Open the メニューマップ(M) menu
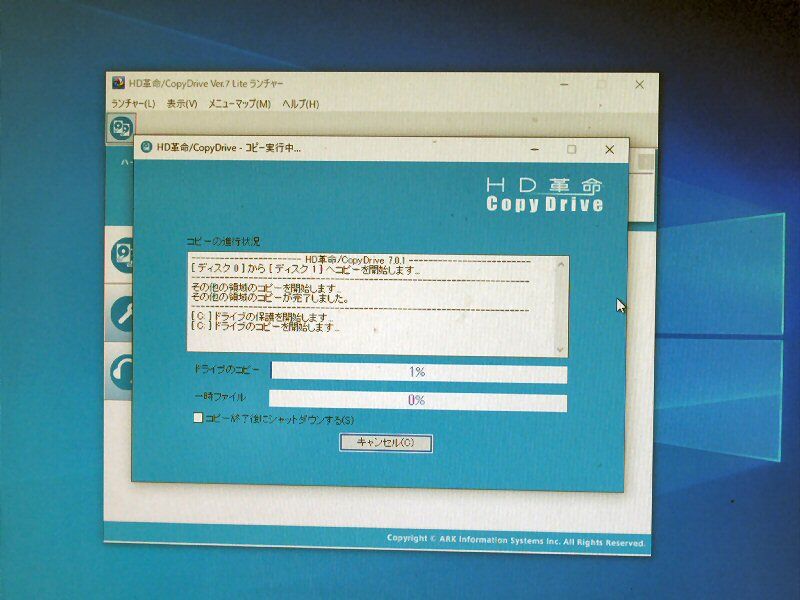Image resolution: width=800 pixels, height=600 pixels. click(x=239, y=104)
